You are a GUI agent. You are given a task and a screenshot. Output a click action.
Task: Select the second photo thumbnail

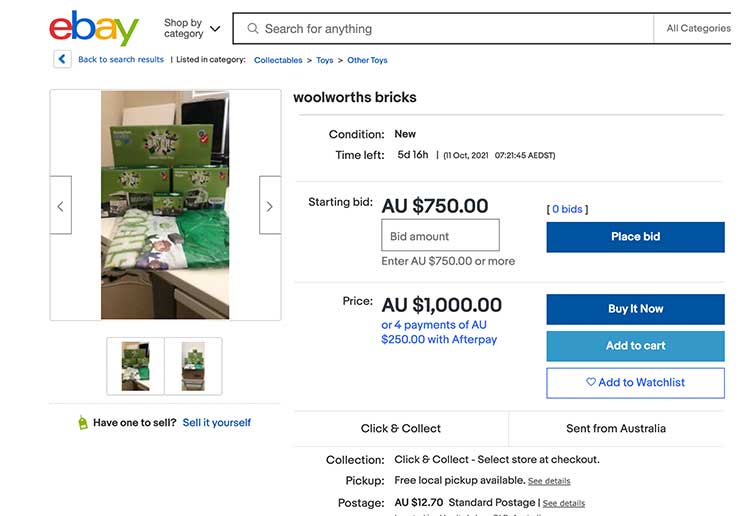193,366
